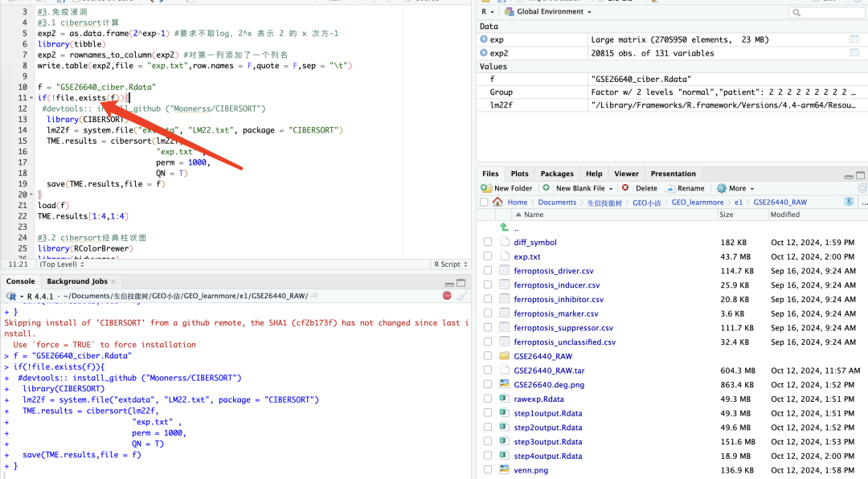868x479 pixels.
Task: Open the R version dropdown in console
Action: [22, 297]
